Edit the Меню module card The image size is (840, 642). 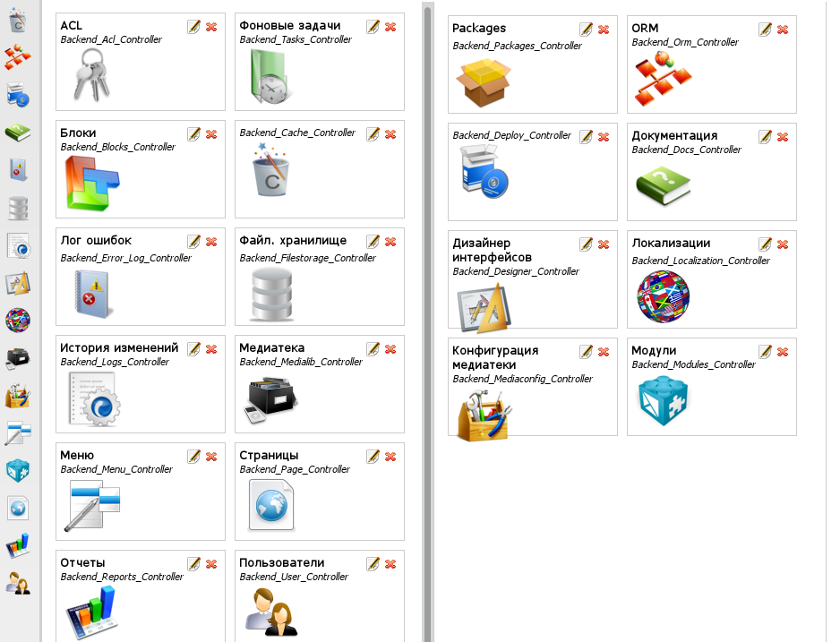click(194, 456)
